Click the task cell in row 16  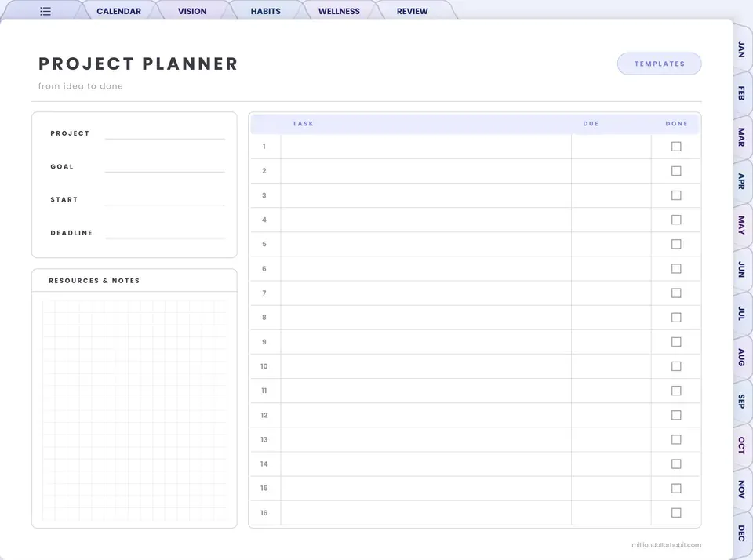pyautogui.click(x=426, y=513)
